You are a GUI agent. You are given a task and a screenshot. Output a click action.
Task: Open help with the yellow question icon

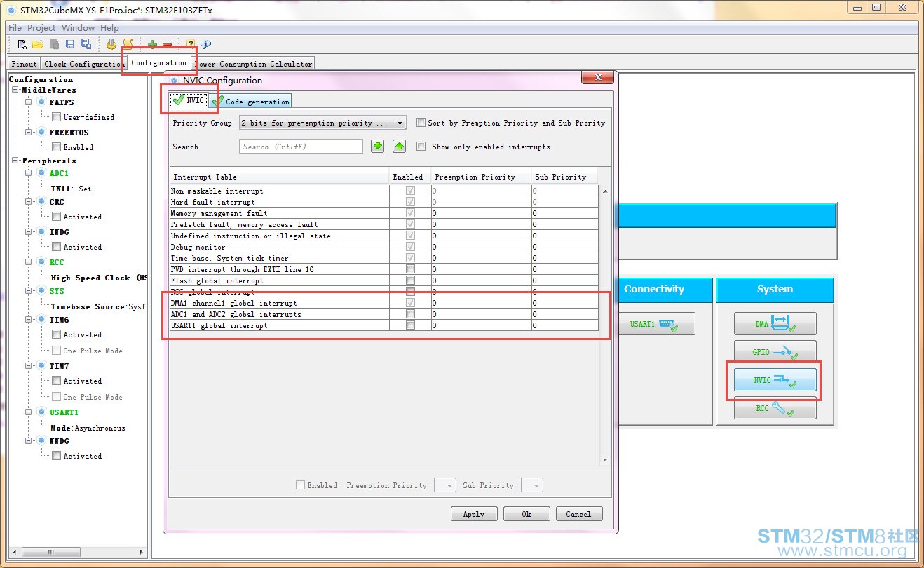pyautogui.click(x=191, y=44)
